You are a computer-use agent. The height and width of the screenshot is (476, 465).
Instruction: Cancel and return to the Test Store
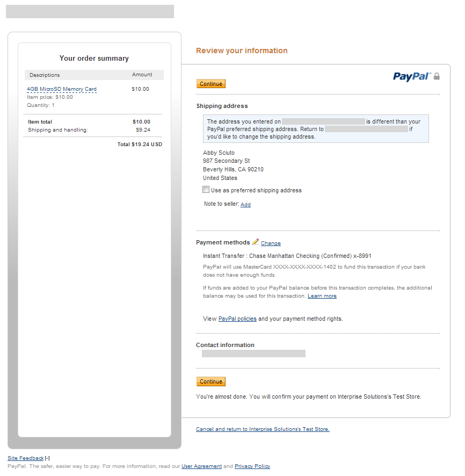pos(263,429)
